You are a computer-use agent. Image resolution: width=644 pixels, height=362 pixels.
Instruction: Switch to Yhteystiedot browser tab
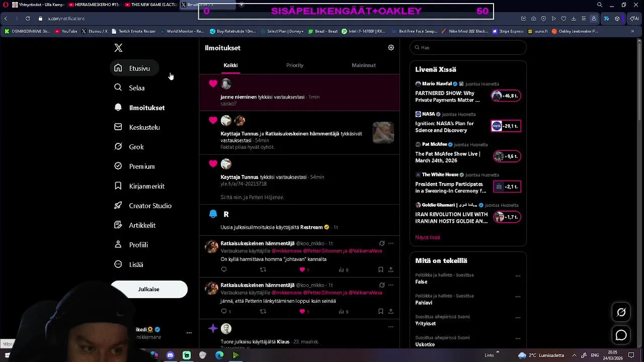pyautogui.click(x=38, y=5)
